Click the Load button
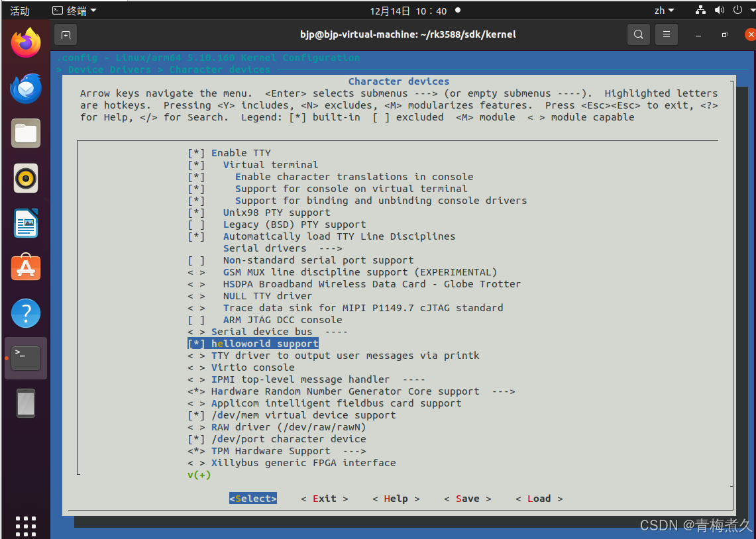 pyautogui.click(x=539, y=499)
